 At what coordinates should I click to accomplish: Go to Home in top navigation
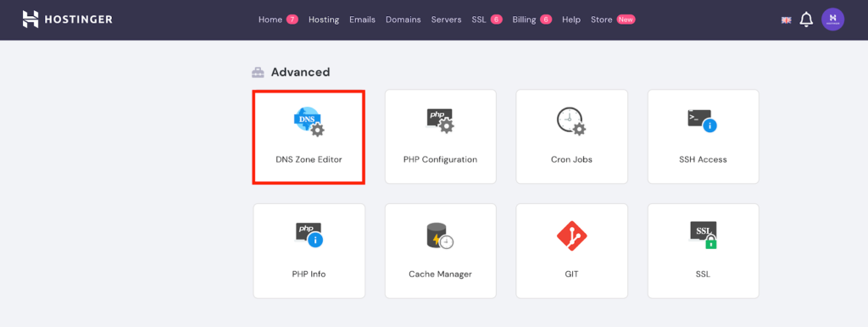(270, 19)
